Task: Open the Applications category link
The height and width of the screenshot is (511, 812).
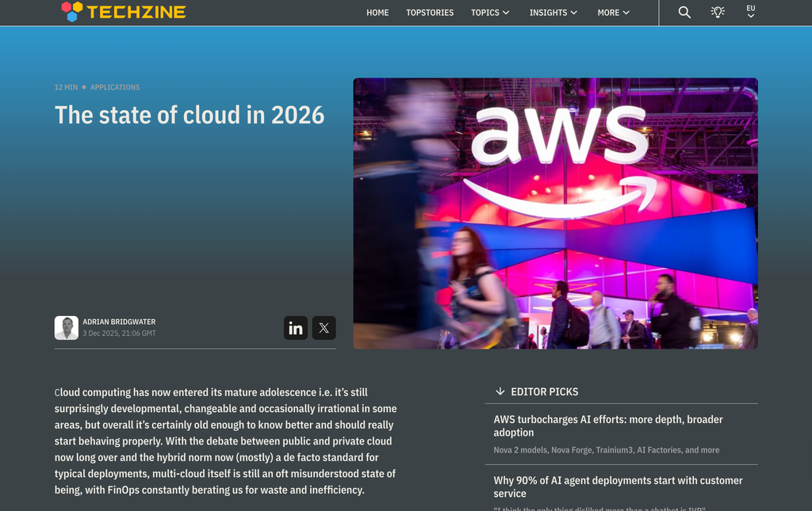Action: coord(115,87)
